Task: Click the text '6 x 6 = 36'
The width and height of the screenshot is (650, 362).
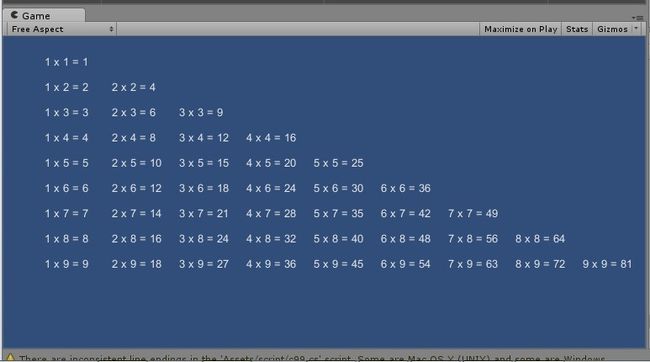Action: 405,188
